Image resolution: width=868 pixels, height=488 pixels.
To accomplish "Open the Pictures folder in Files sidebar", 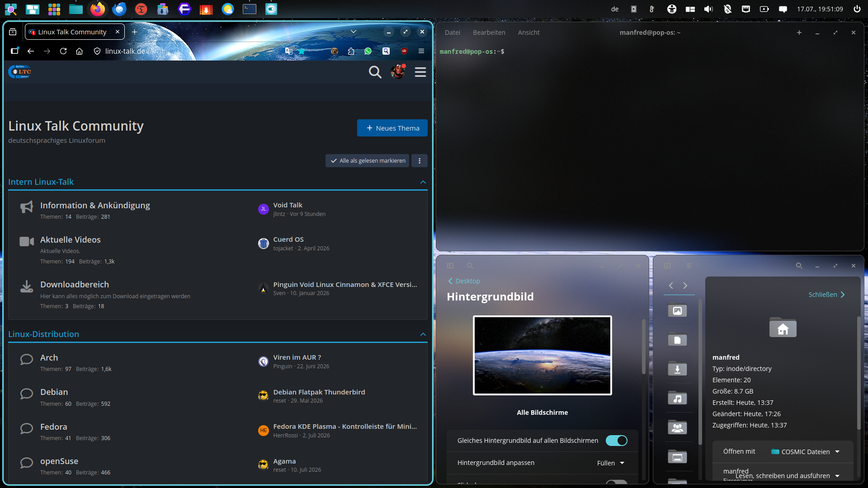I will click(677, 310).
